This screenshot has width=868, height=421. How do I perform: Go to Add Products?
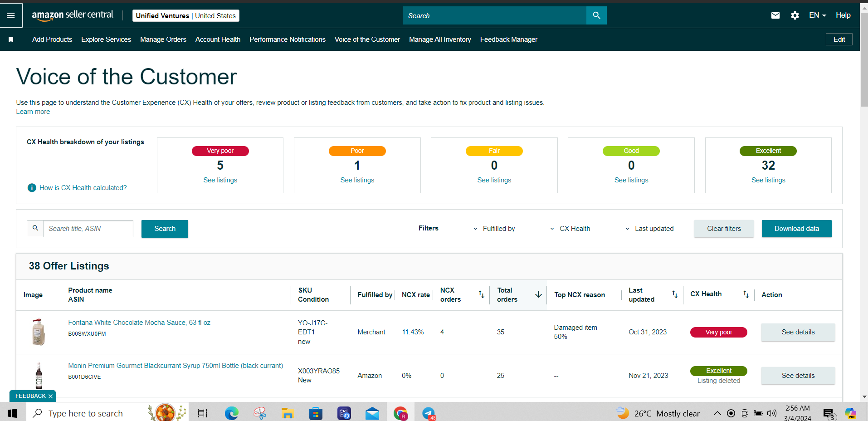click(x=52, y=39)
